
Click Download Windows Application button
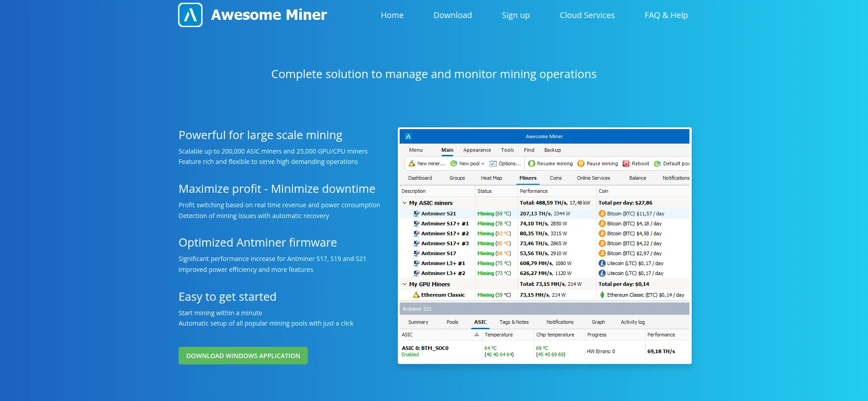coord(243,356)
